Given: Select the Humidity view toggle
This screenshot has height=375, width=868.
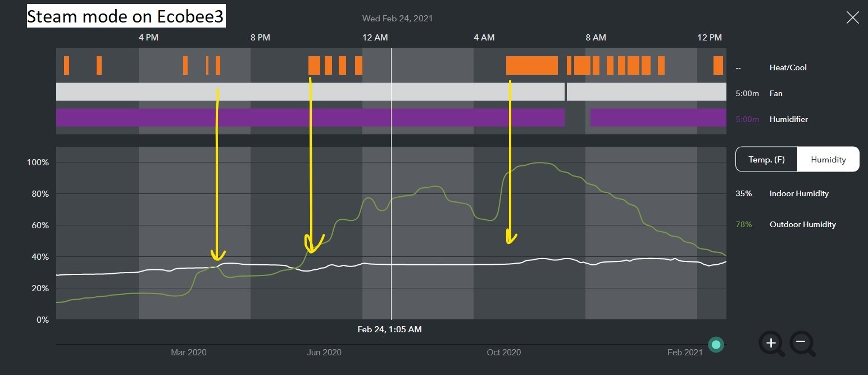Looking at the screenshot, I should (x=828, y=160).
